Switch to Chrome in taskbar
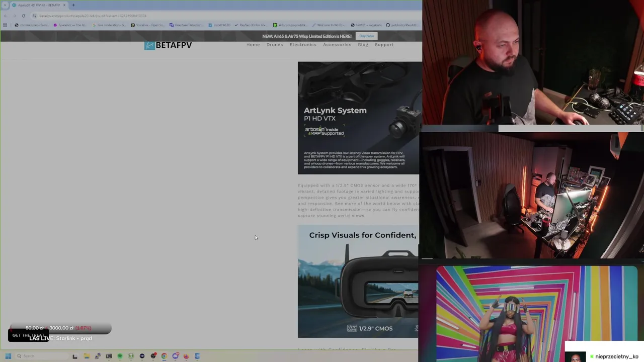 tap(164, 356)
